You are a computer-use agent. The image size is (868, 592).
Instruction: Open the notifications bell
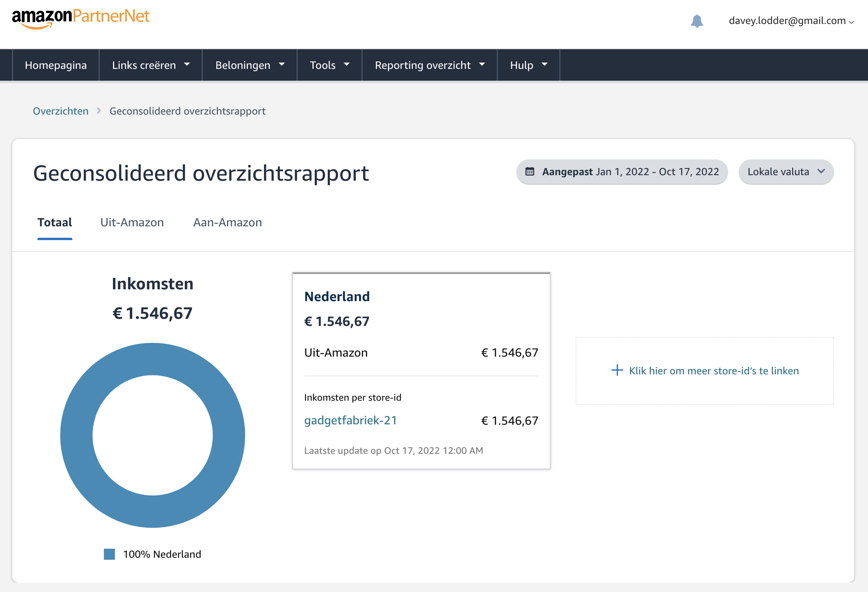point(697,21)
